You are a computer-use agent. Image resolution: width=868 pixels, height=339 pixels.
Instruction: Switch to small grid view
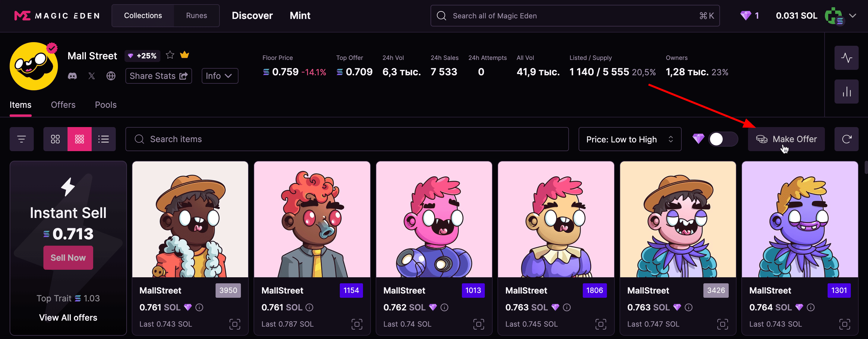80,139
